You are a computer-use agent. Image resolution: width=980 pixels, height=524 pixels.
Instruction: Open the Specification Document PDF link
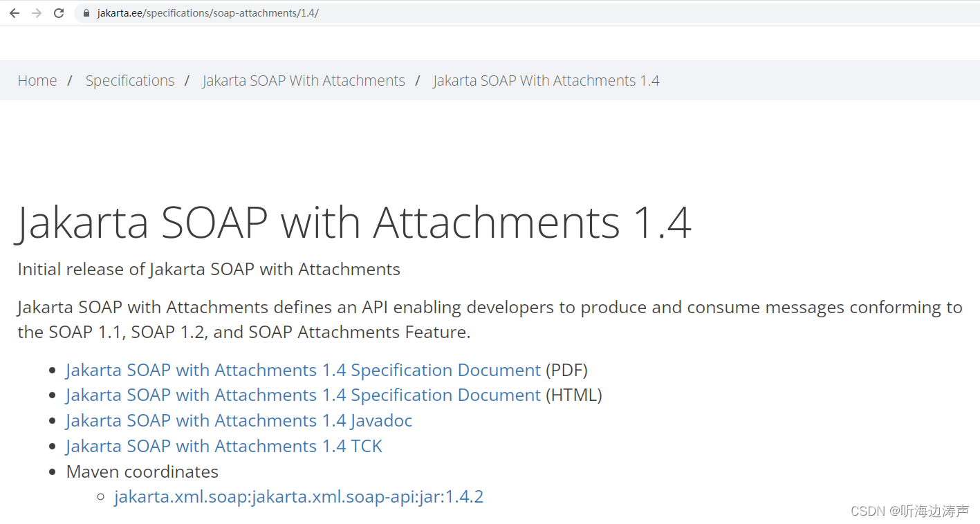pyautogui.click(x=303, y=370)
